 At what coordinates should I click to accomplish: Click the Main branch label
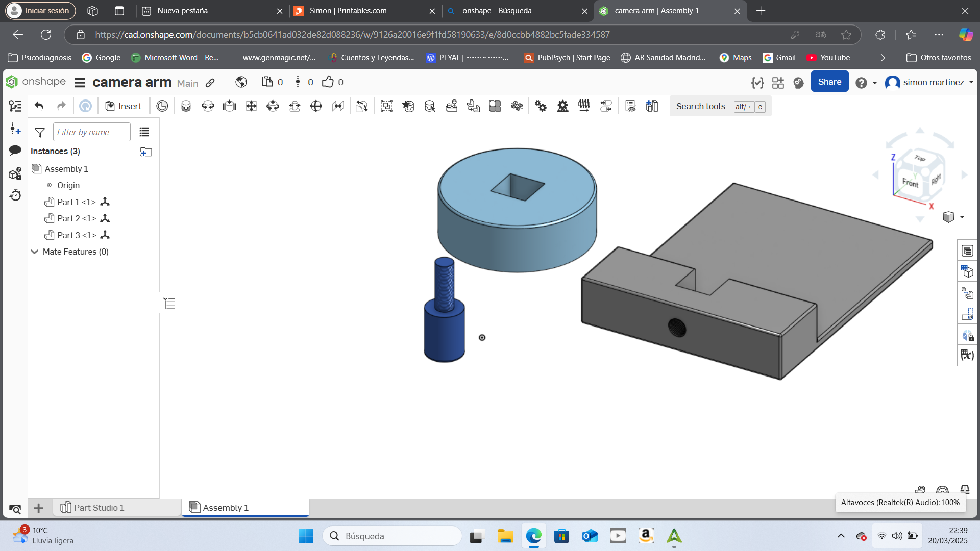pyautogui.click(x=187, y=83)
